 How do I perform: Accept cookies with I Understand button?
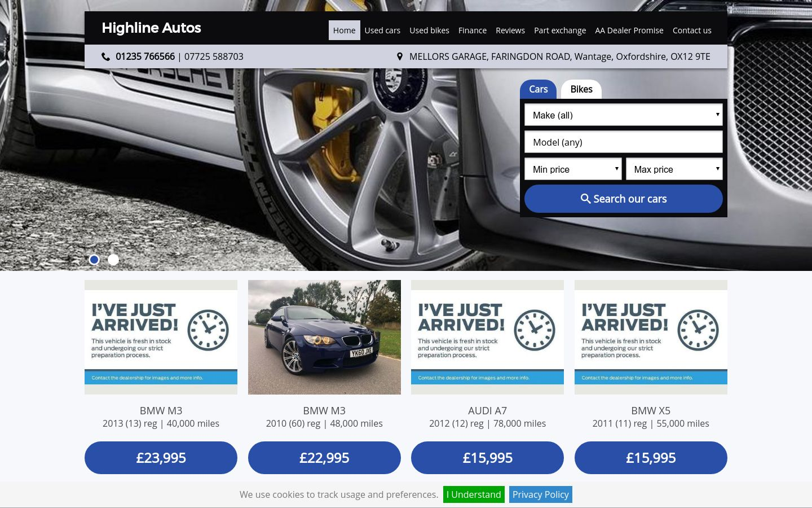[474, 494]
